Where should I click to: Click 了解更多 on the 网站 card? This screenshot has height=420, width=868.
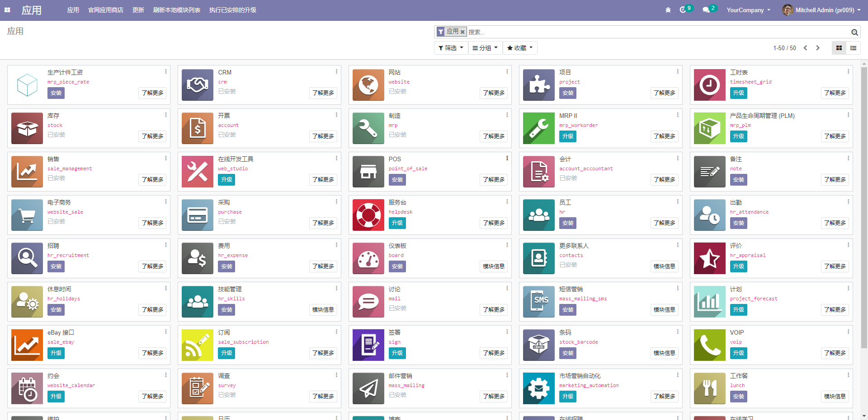click(x=494, y=93)
